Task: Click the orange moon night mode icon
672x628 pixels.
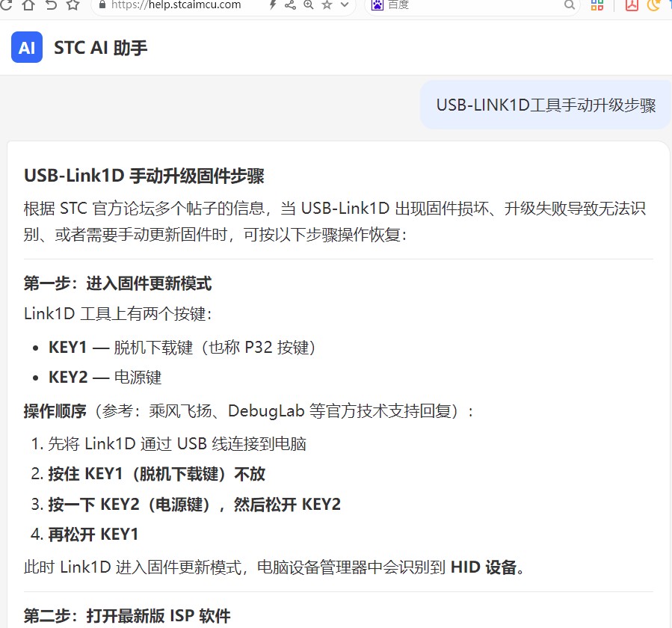Action: point(653,4)
